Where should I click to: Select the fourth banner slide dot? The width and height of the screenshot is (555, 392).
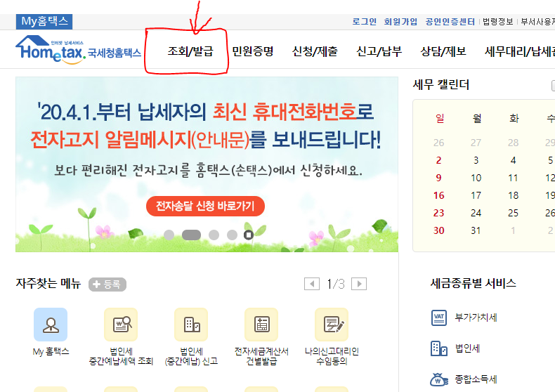coord(232,235)
